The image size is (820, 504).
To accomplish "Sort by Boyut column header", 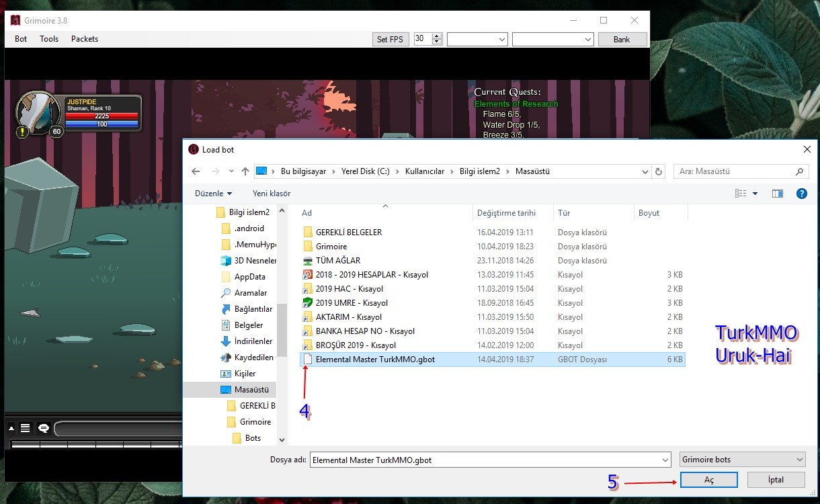I will 661,213.
